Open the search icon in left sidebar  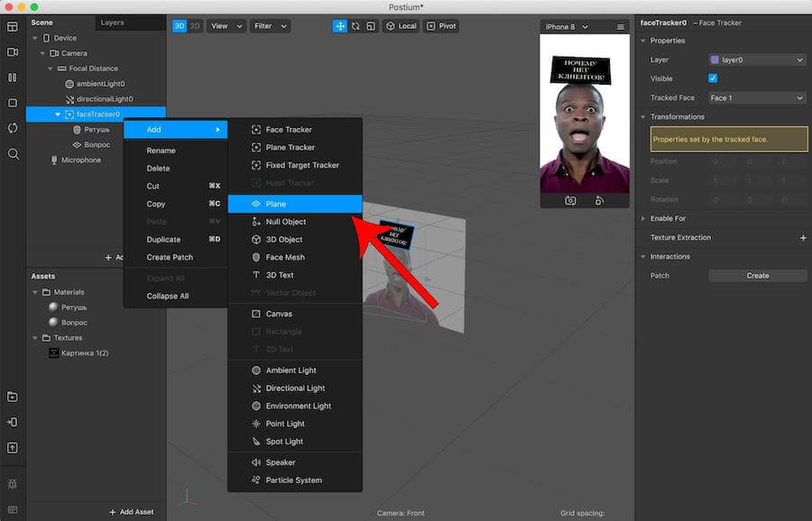pyautogui.click(x=13, y=154)
